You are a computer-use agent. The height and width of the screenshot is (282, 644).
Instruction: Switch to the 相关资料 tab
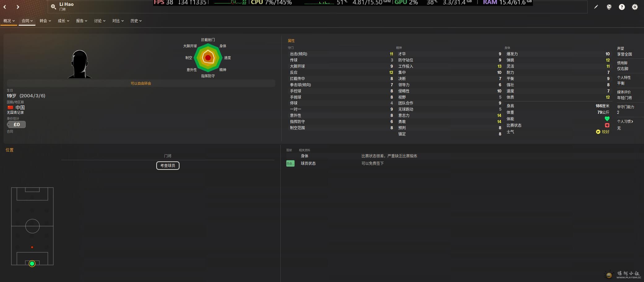(304, 150)
